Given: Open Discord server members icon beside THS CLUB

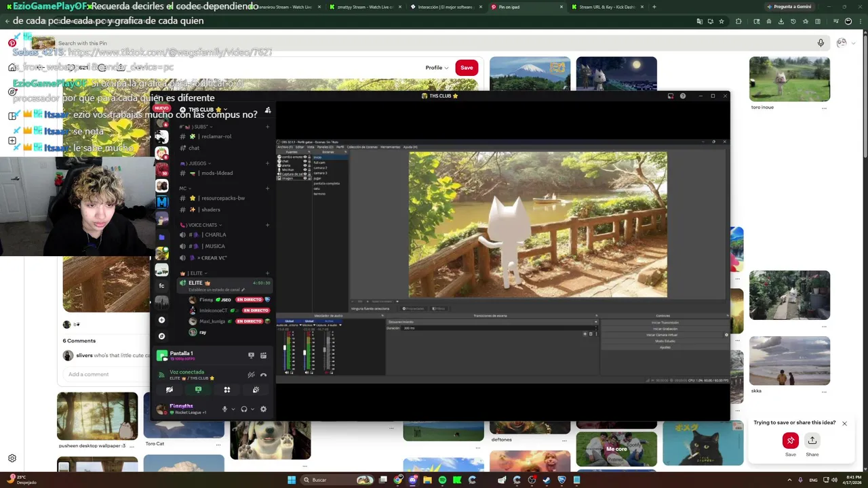Looking at the screenshot, I should [x=268, y=110].
